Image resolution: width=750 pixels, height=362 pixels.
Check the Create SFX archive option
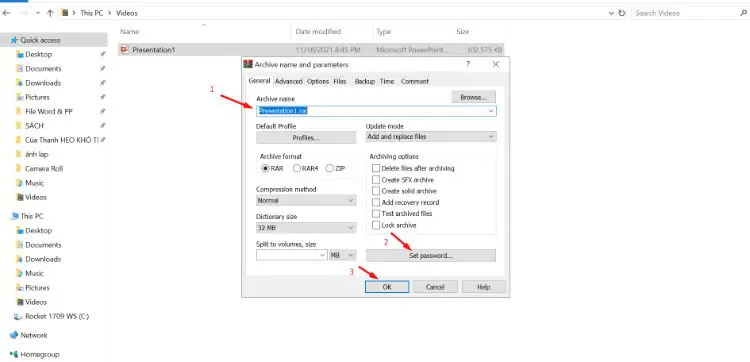coord(376,180)
